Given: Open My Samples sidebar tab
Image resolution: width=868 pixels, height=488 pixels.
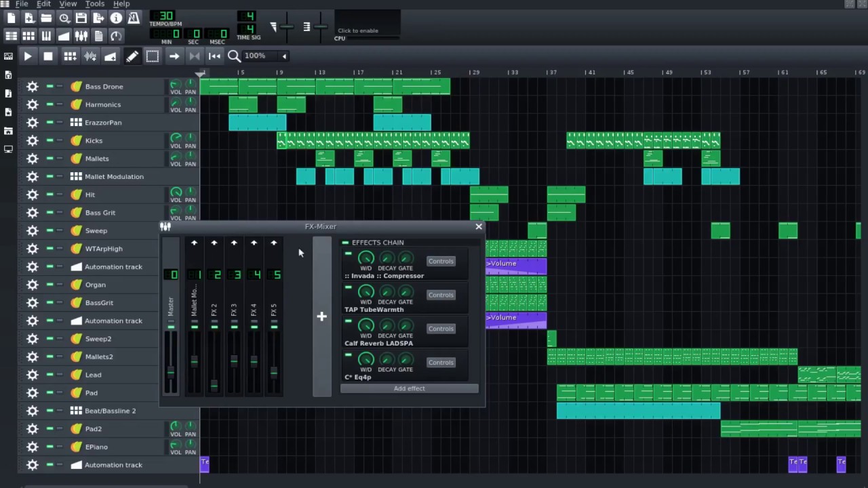Looking at the screenshot, I should [8, 94].
